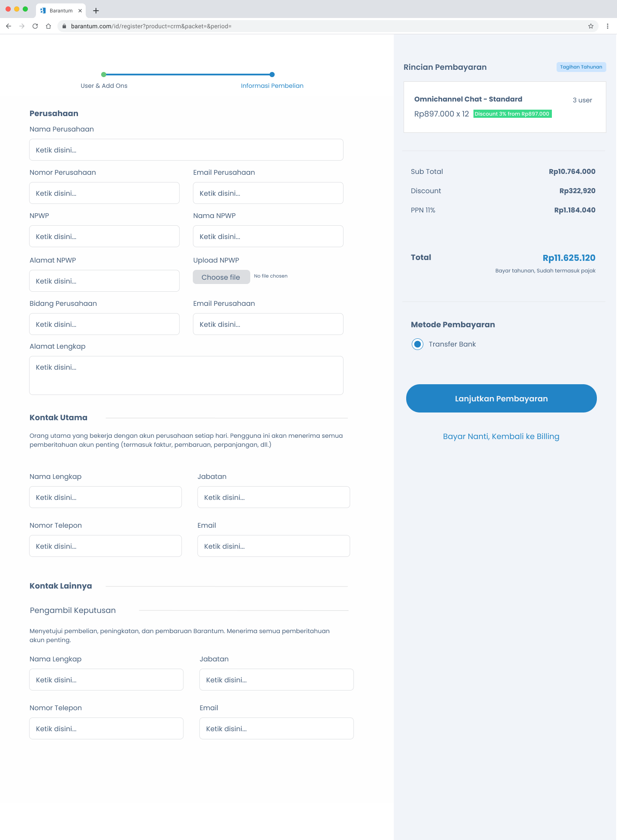The width and height of the screenshot is (617, 840).
Task: Focus Kontak Utama Nama Lengkap field
Action: [x=105, y=497]
